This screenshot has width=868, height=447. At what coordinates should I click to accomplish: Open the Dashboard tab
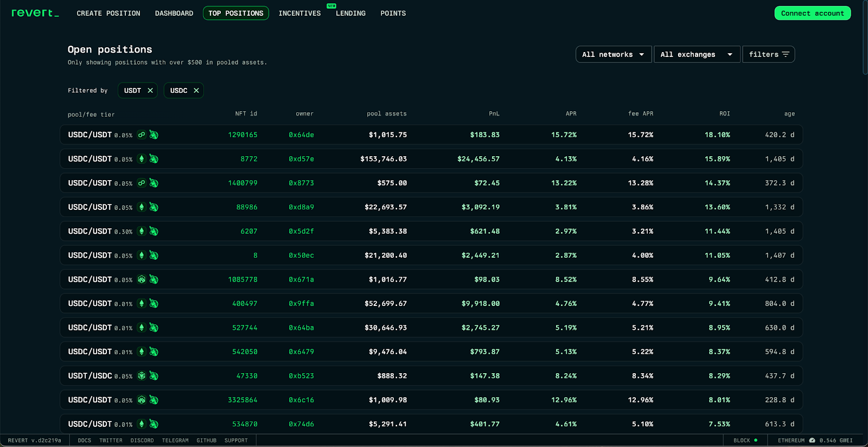[x=174, y=13]
